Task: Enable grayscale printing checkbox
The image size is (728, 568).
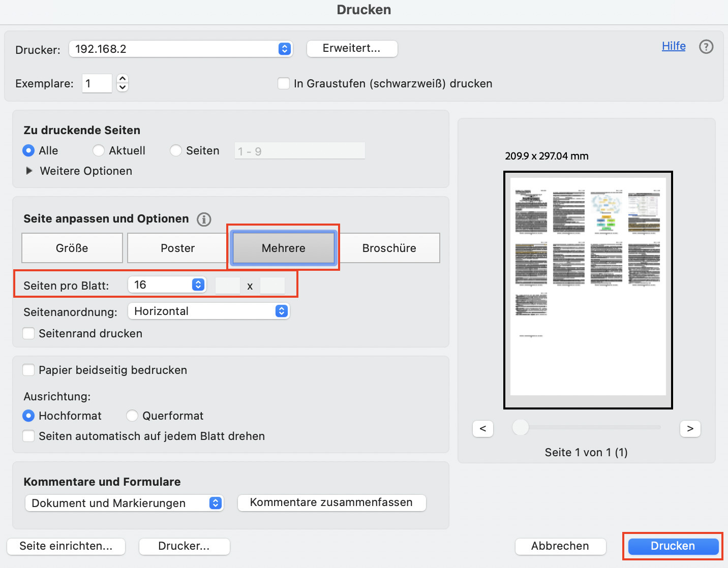Action: [x=284, y=83]
